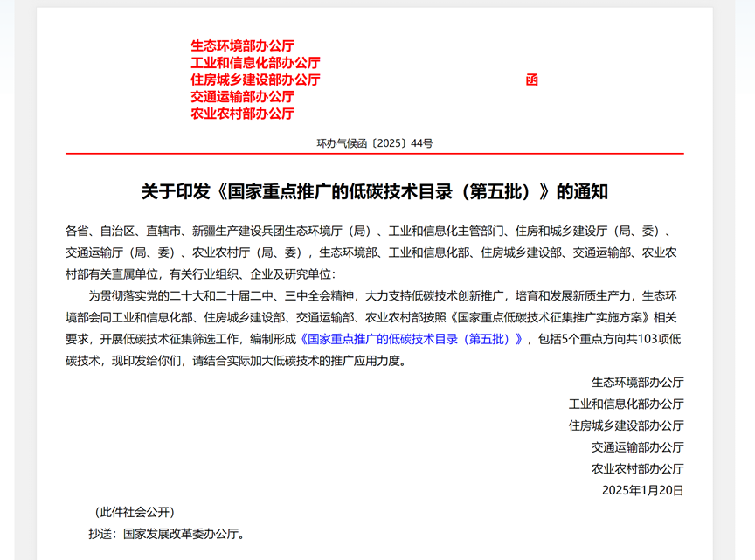Click signature line 农业农村部办公厅
This screenshot has height=560, width=755.
coord(635,469)
